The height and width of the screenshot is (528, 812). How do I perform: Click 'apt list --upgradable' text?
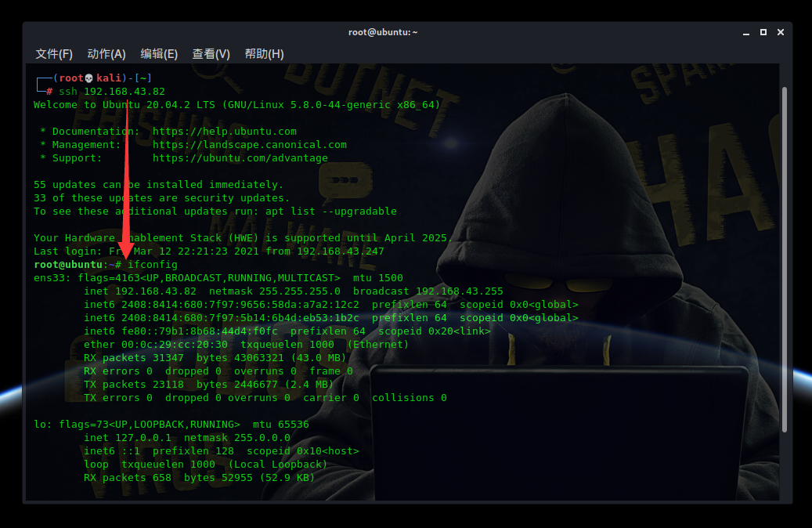point(331,212)
